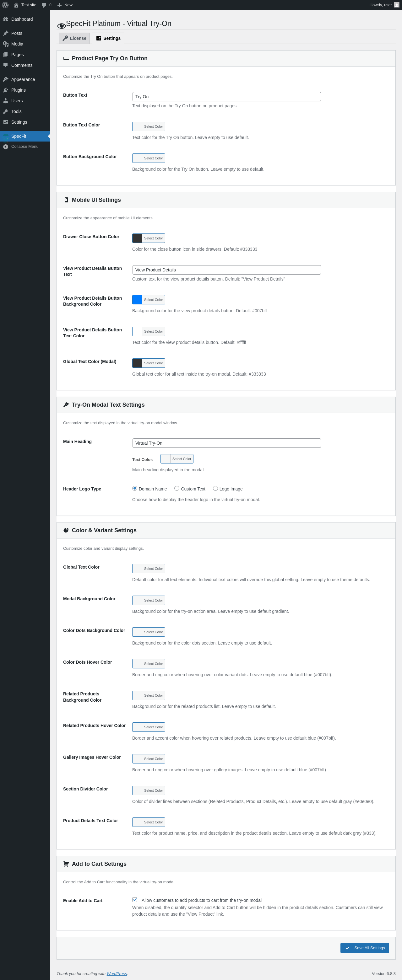Collapse the admin sidebar menu
The image size is (402, 980).
(x=24, y=147)
